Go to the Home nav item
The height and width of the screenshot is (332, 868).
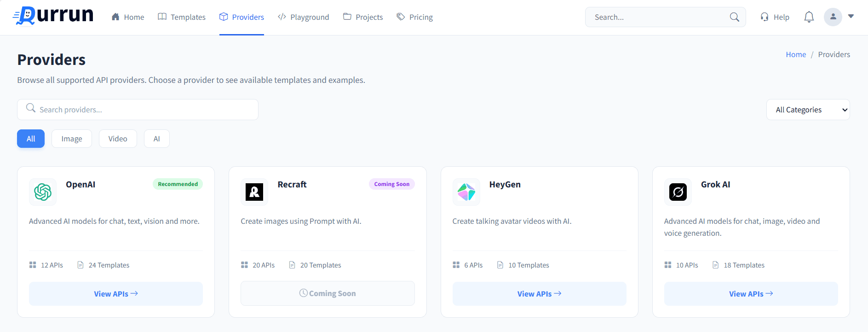[x=128, y=17]
